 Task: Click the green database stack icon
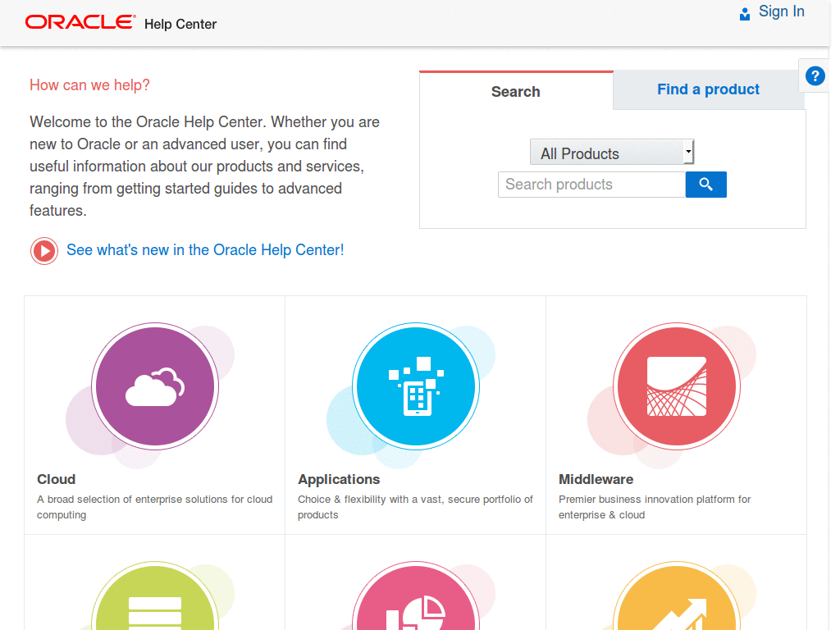pyautogui.click(x=155, y=596)
